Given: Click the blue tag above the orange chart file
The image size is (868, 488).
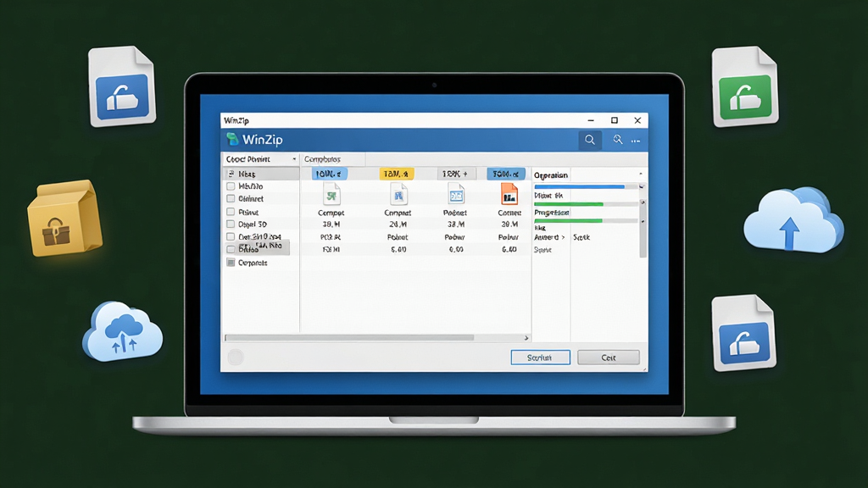Looking at the screenshot, I should coord(506,174).
